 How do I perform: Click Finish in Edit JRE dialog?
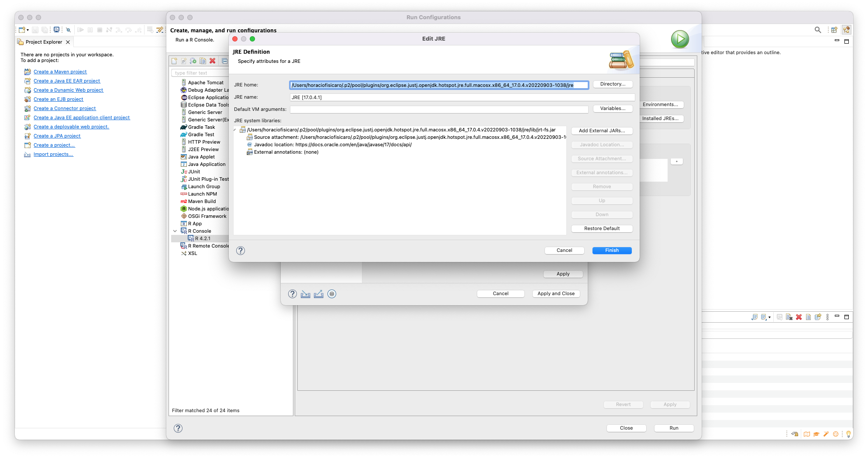(612, 251)
